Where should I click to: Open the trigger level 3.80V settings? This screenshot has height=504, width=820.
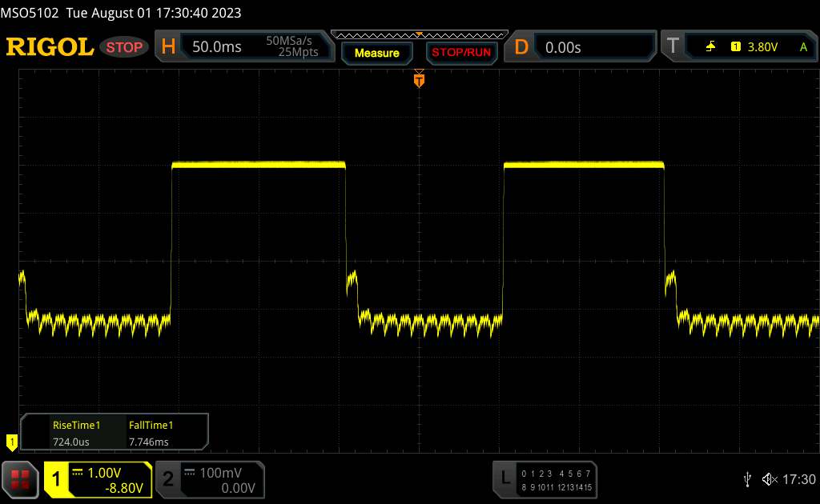pos(761,47)
